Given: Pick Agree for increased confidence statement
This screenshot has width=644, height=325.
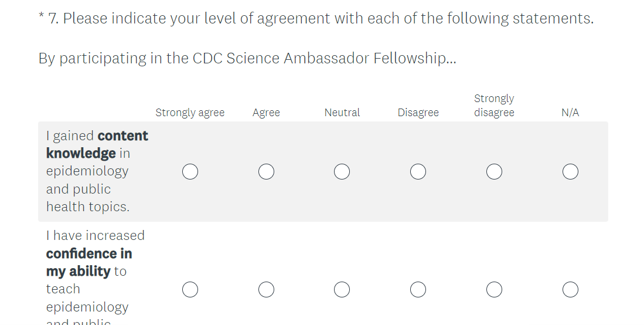Looking at the screenshot, I should click(266, 290).
